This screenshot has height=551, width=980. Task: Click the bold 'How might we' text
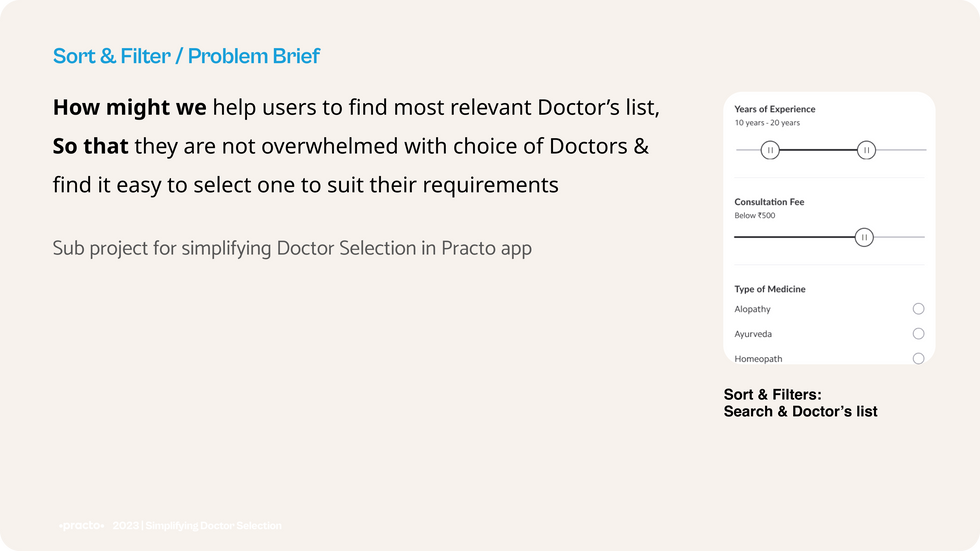[129, 107]
